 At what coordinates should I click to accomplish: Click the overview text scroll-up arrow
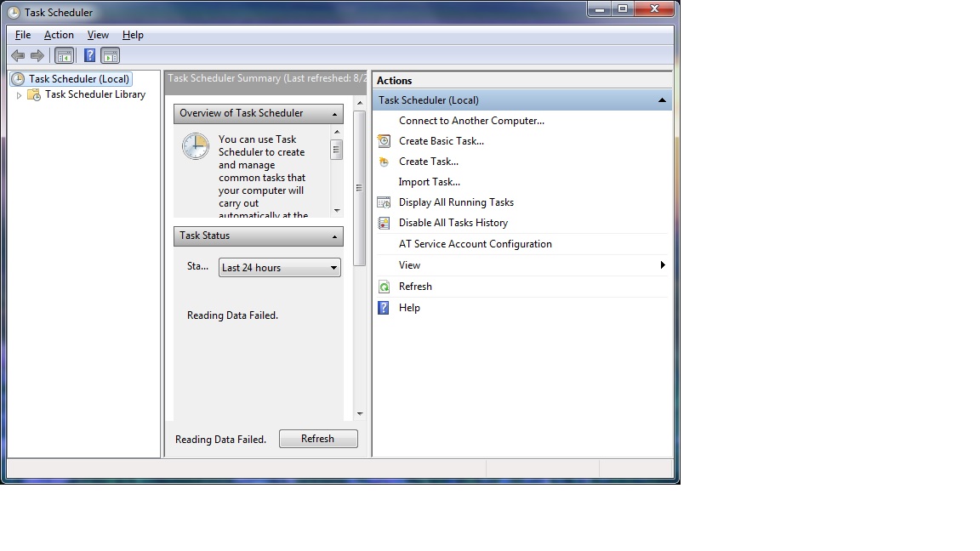(x=337, y=132)
